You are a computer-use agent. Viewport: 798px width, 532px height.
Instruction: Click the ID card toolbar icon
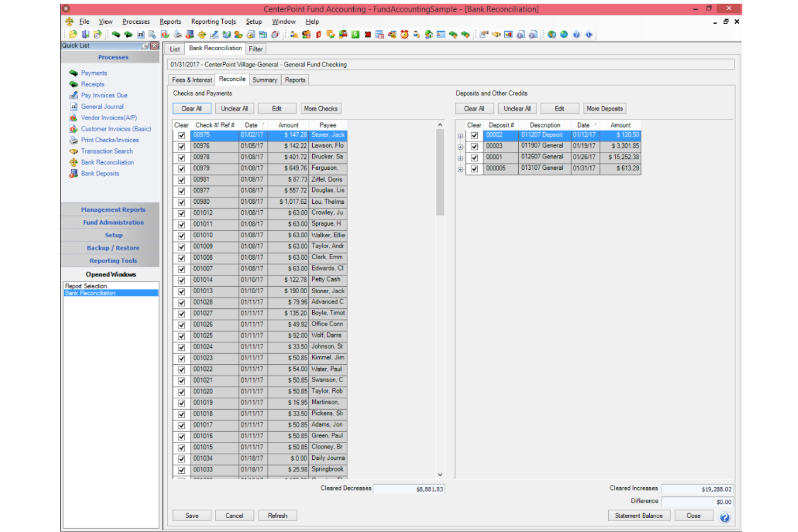(x=441, y=34)
